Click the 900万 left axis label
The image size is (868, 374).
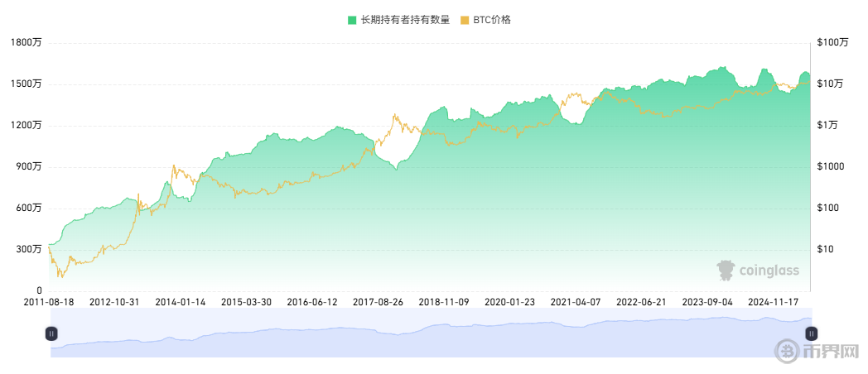28,166
